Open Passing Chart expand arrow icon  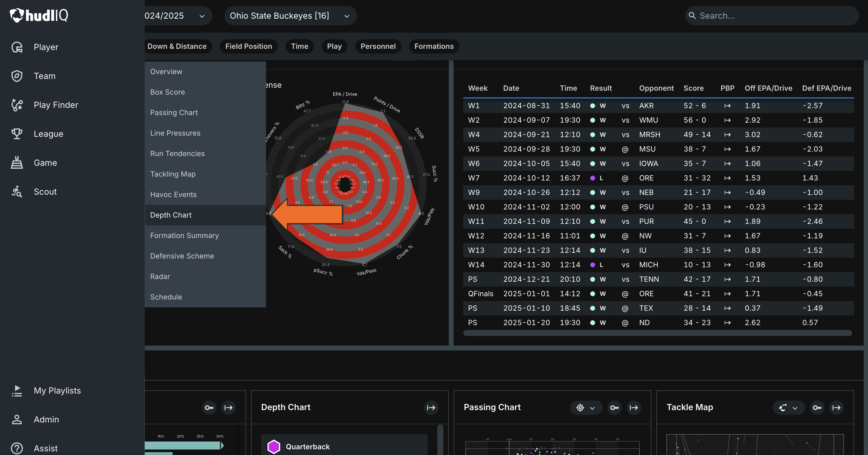click(634, 408)
